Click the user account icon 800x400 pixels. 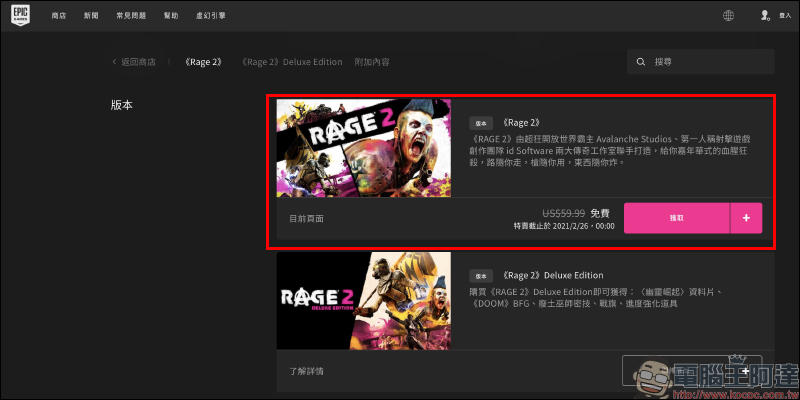click(x=764, y=15)
